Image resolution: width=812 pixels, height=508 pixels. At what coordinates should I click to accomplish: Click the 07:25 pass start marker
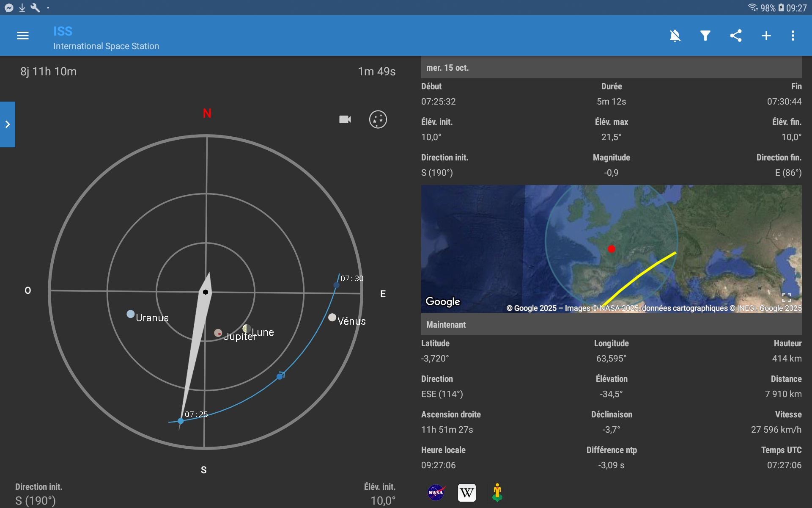coord(181,421)
